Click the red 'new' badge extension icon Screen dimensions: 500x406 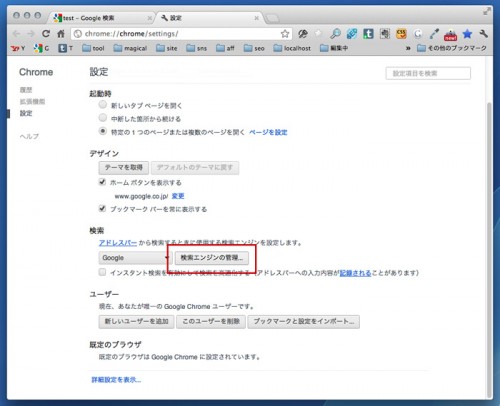pyautogui.click(x=451, y=35)
